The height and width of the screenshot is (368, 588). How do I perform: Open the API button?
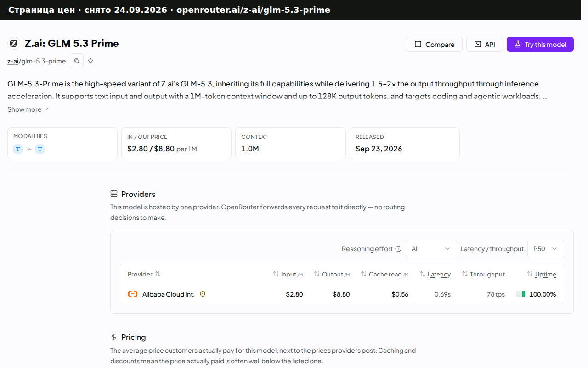pyautogui.click(x=485, y=44)
